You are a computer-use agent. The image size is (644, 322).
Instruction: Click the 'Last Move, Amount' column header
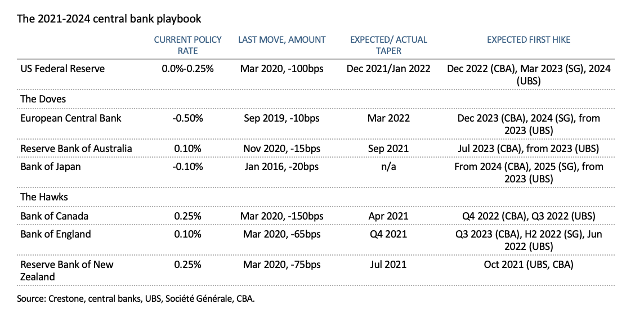point(282,40)
